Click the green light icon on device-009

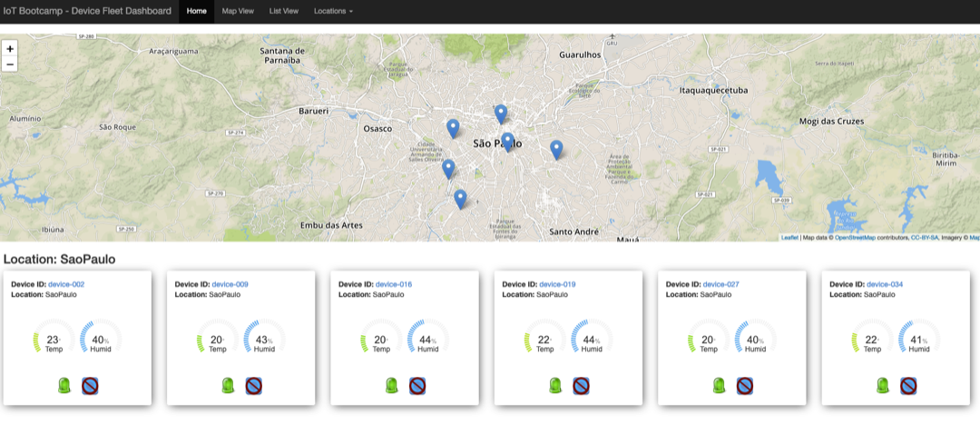[x=229, y=386]
